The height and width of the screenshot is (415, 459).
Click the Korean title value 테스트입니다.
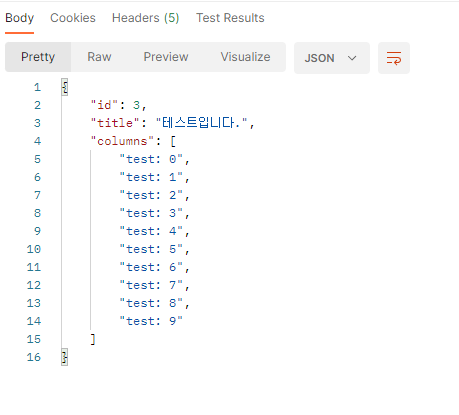pyautogui.click(x=202, y=123)
